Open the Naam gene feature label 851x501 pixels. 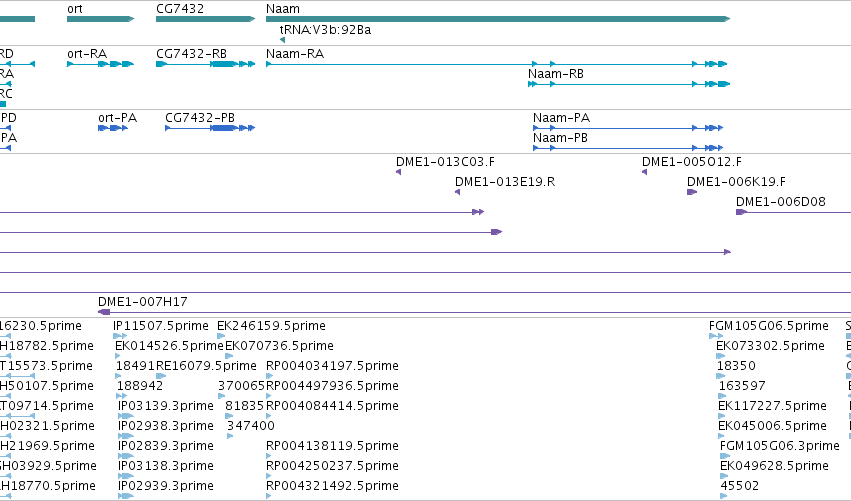[283, 9]
